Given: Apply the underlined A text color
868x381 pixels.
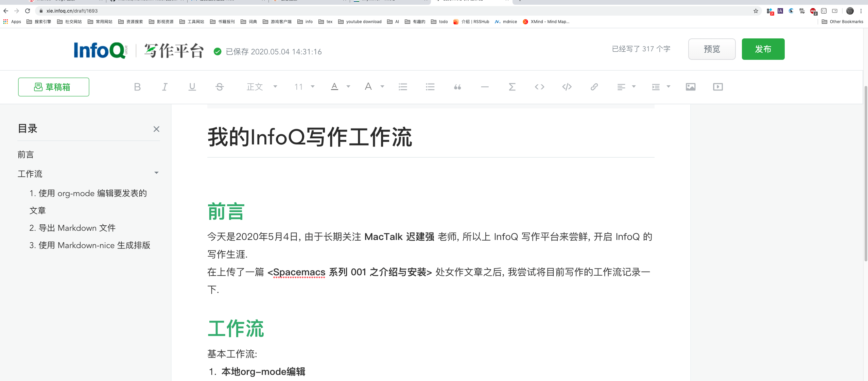Looking at the screenshot, I should tap(335, 87).
